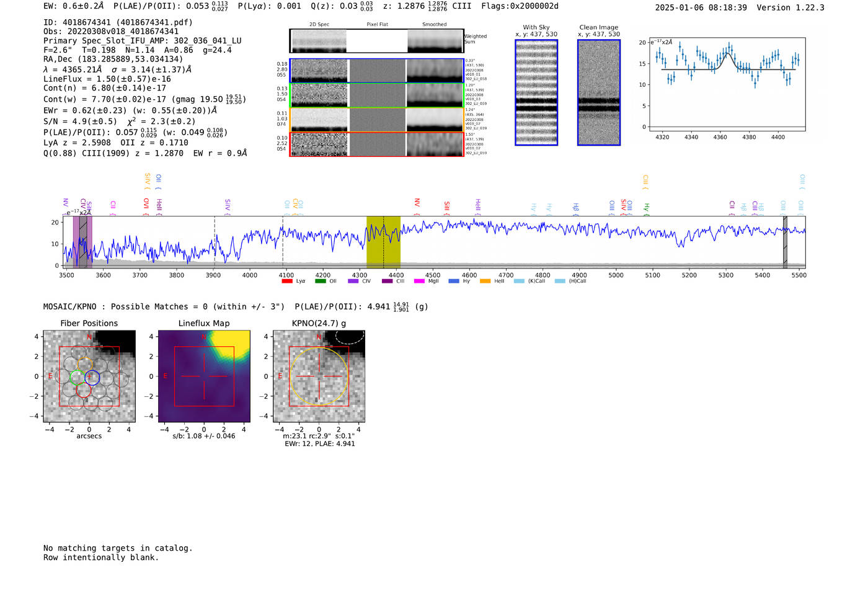
Task: Click the green fiber circle in Fiber Positions
Action: tap(77, 377)
